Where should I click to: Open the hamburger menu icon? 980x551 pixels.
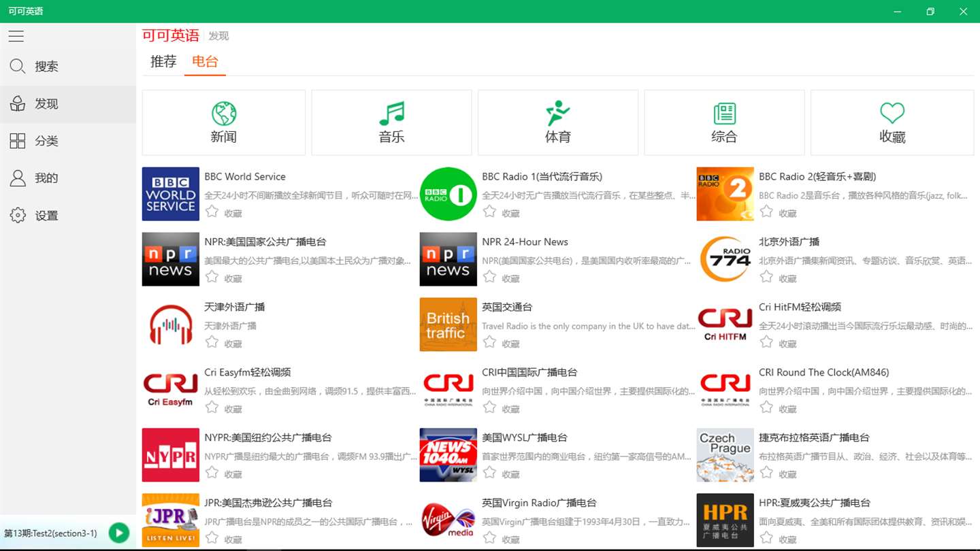click(x=16, y=36)
